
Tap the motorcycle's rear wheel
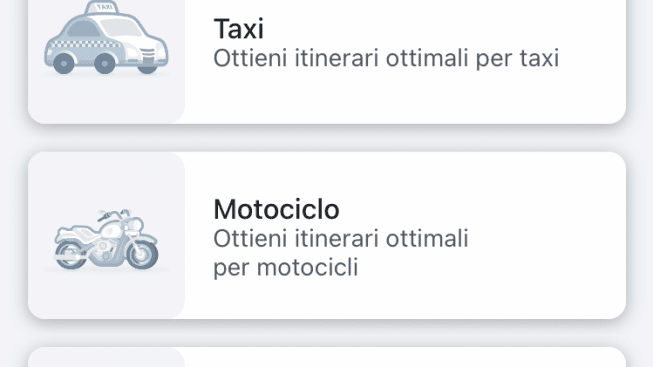[70, 254]
